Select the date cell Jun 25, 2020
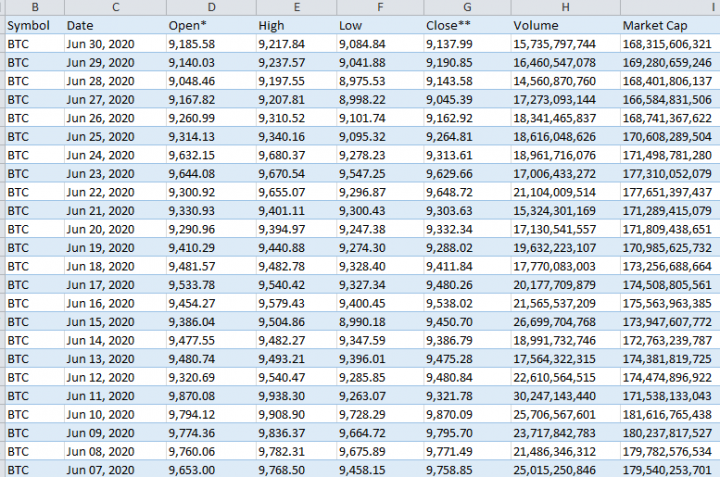 [115, 136]
